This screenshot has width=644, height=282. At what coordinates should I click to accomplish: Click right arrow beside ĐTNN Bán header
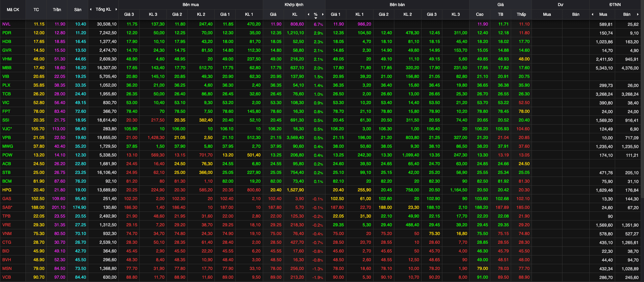[x=638, y=14]
